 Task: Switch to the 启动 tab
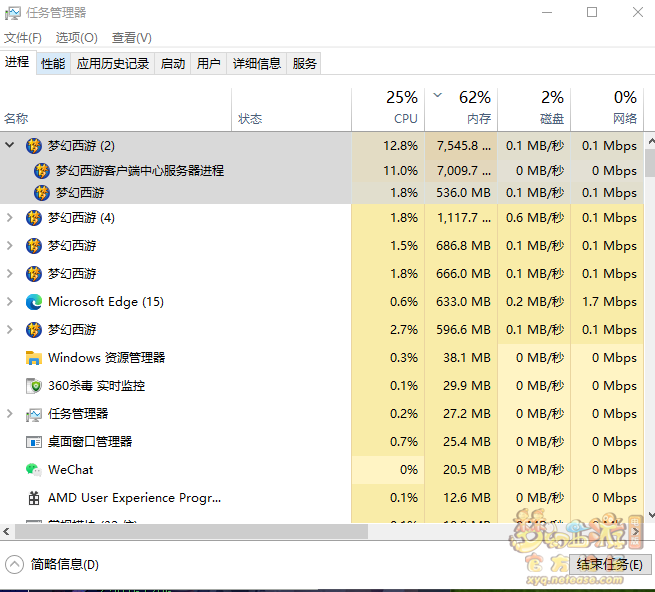point(173,64)
